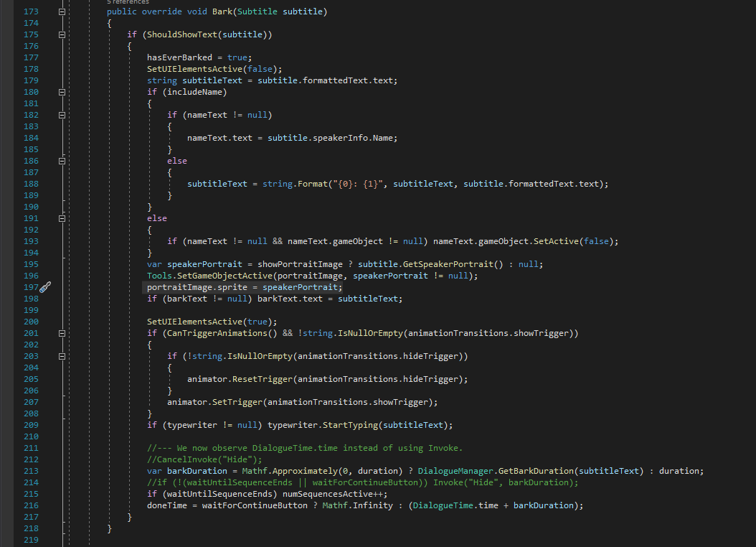Open the screwdriver quick actions icon on line 197

[x=45, y=287]
